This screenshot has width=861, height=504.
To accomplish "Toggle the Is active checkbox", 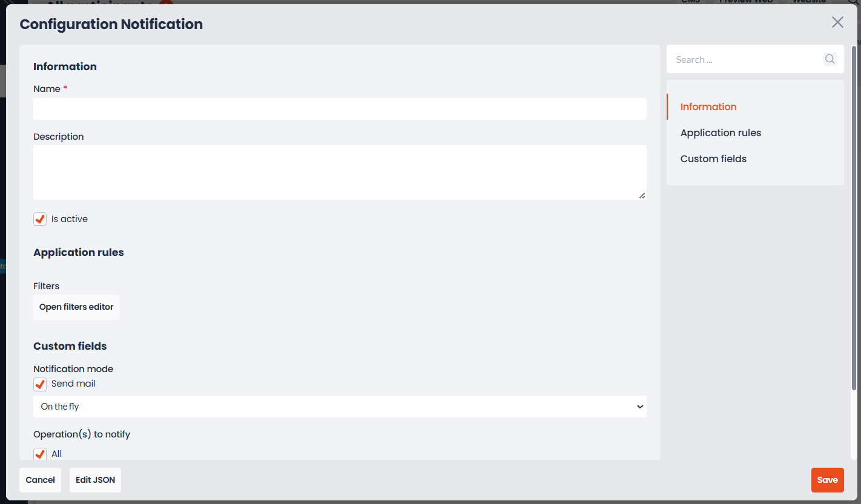I will point(40,219).
